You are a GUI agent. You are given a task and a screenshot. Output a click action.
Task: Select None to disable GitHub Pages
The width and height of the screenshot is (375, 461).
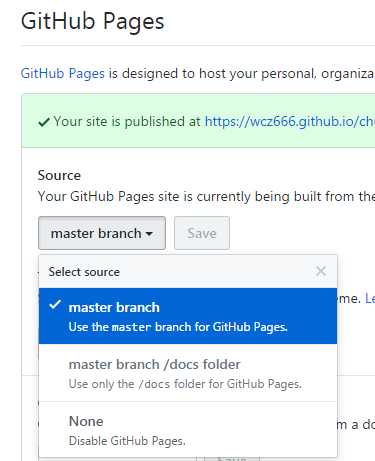(188, 430)
